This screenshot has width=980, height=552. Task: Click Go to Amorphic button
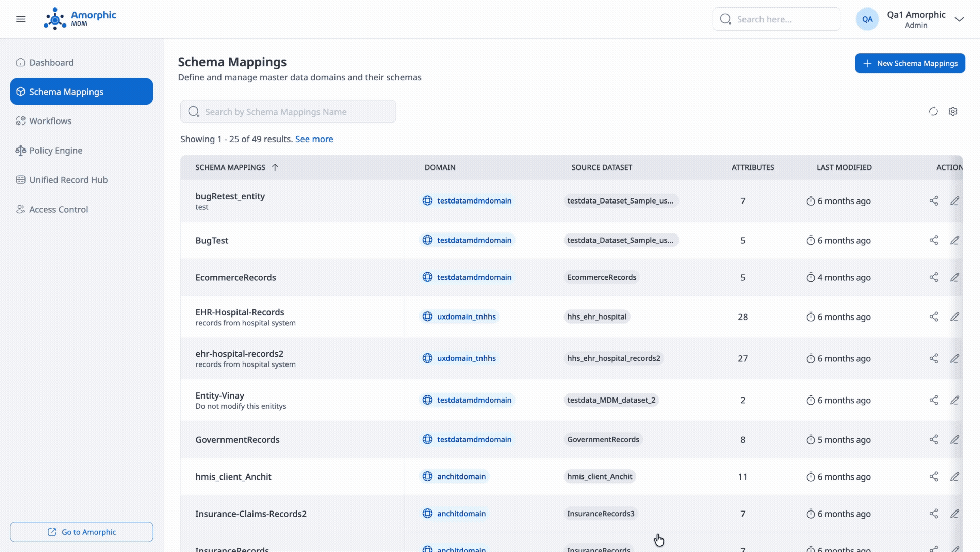(x=81, y=532)
